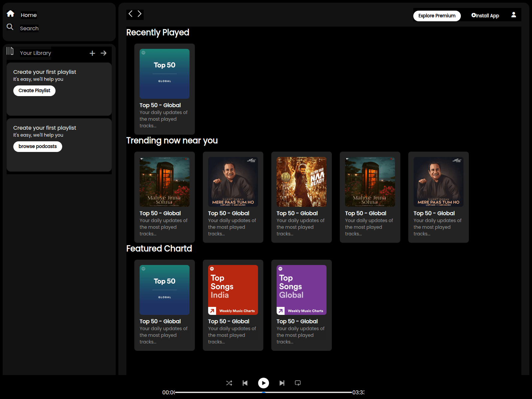Go back with left chevron
The image size is (532, 399).
(x=131, y=14)
